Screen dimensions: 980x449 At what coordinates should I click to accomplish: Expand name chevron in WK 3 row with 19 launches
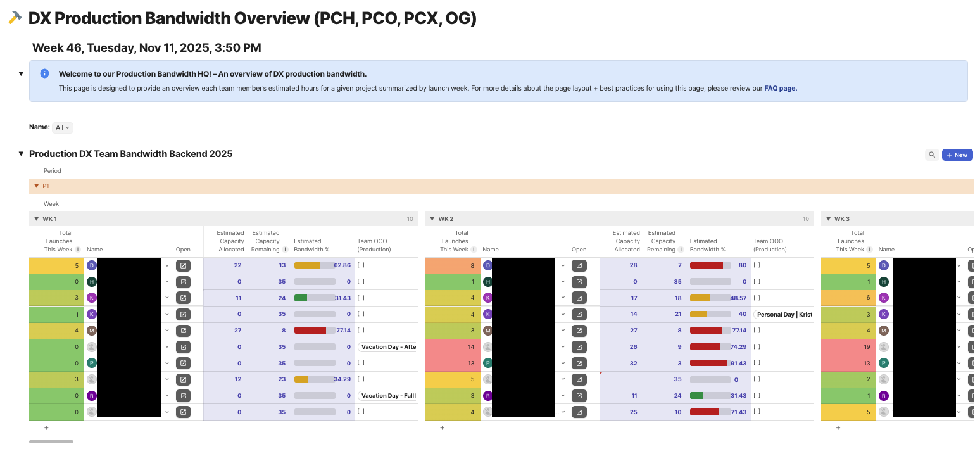[x=958, y=346]
